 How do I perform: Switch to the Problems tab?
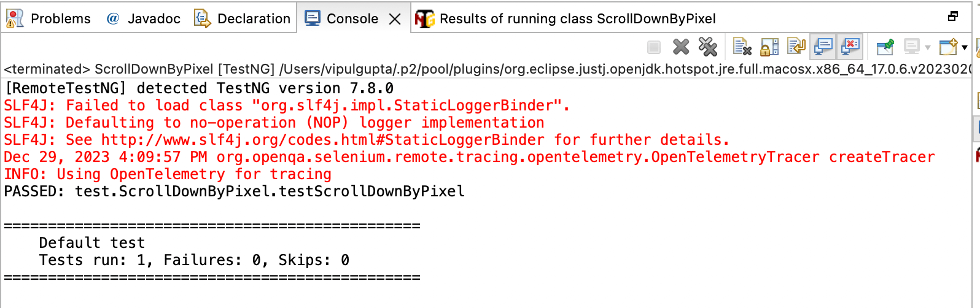pyautogui.click(x=49, y=19)
